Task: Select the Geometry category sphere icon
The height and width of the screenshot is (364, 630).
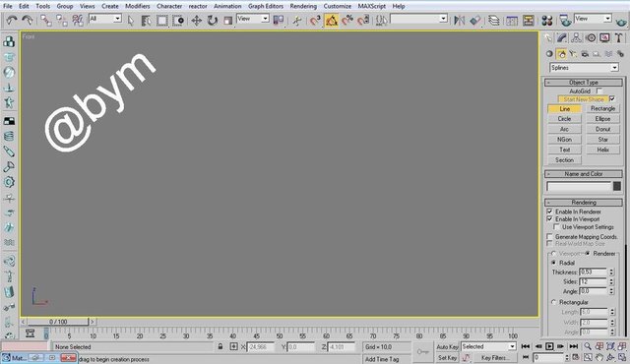Action: click(549, 54)
